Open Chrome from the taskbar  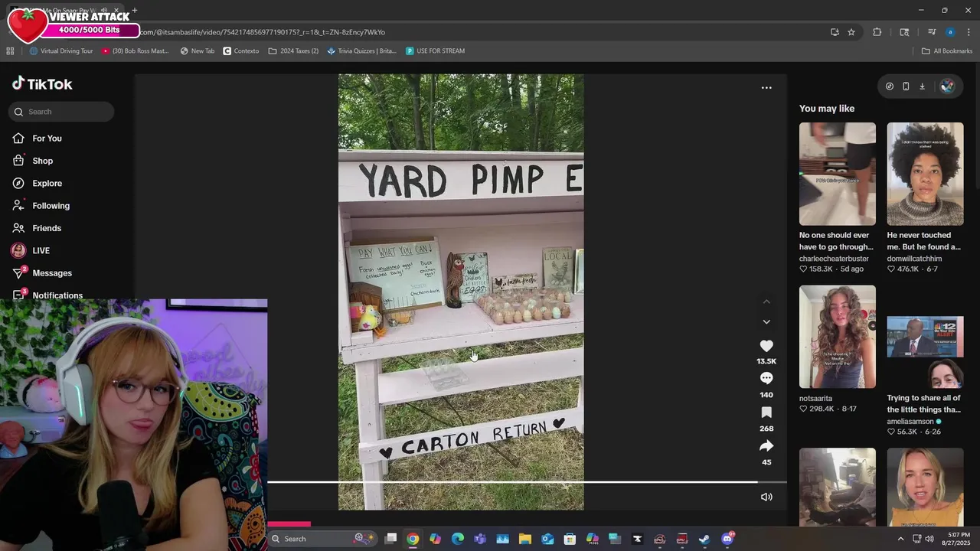[x=413, y=539]
